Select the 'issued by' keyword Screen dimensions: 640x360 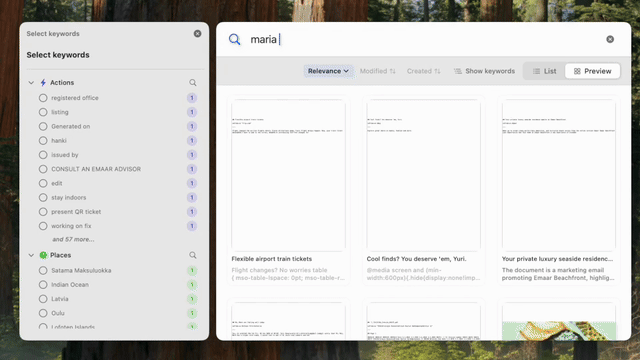click(43, 155)
